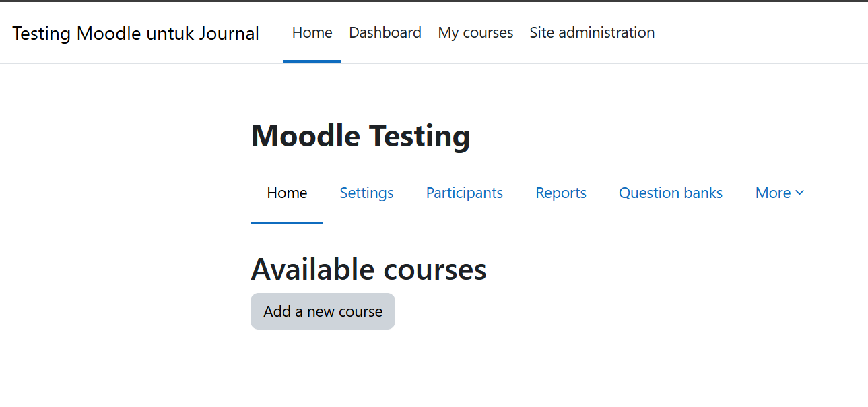Image resolution: width=868 pixels, height=407 pixels.
Task: Click the Testing Moodle untuk Journal site name
Action: click(x=135, y=33)
